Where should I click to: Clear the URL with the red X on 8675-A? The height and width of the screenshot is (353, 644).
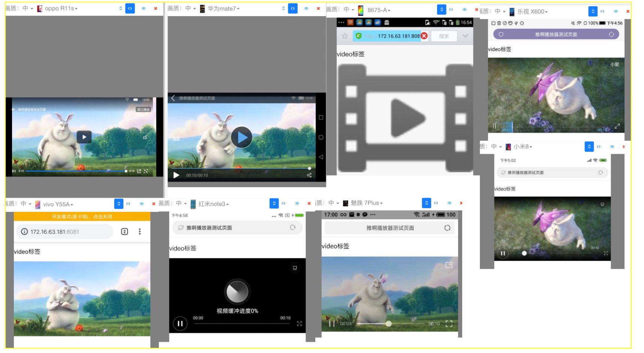(424, 36)
